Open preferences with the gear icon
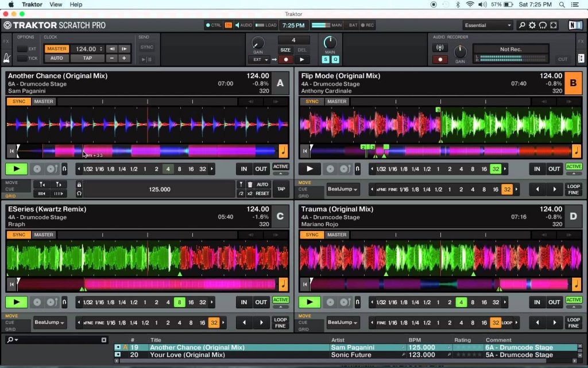The image size is (588, 368). pos(532,25)
